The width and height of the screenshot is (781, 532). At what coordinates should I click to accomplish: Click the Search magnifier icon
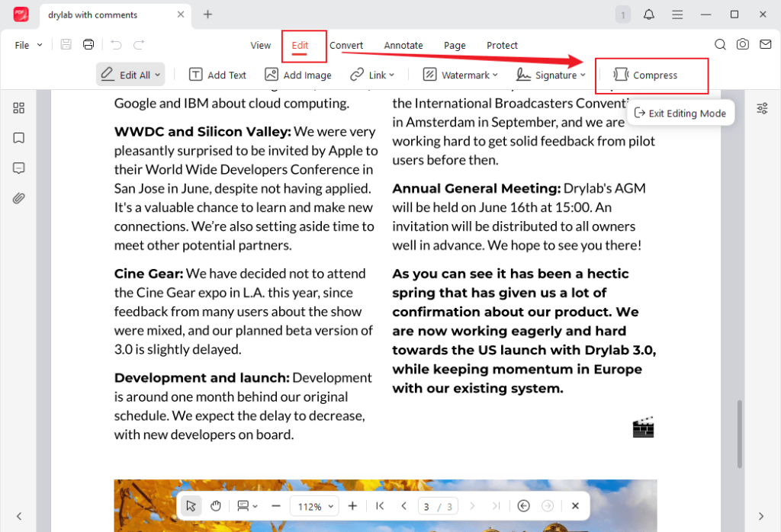point(720,45)
